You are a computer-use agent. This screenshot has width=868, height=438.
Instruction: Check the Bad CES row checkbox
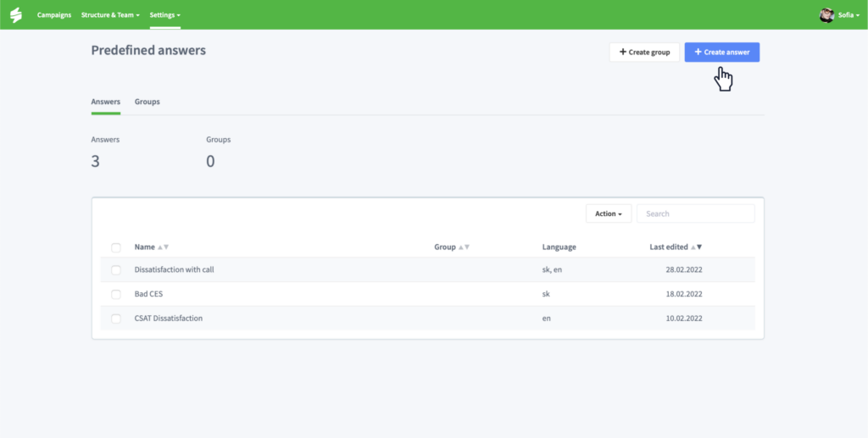coord(115,294)
